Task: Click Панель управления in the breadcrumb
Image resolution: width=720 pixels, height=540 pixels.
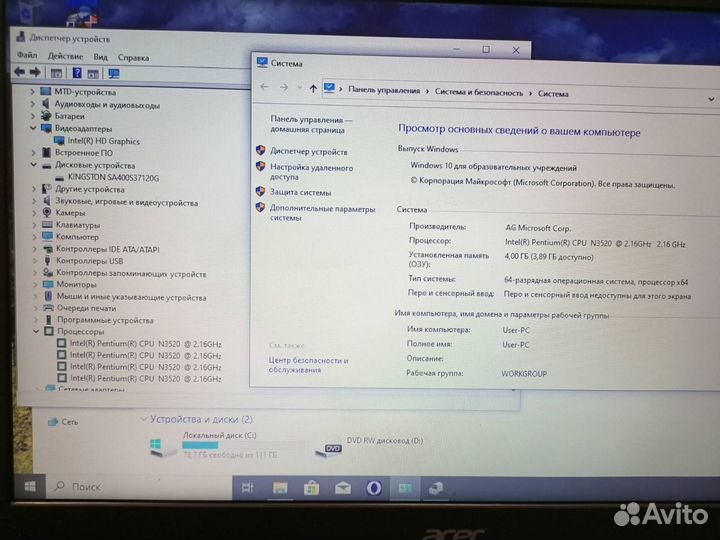Action: [384, 90]
